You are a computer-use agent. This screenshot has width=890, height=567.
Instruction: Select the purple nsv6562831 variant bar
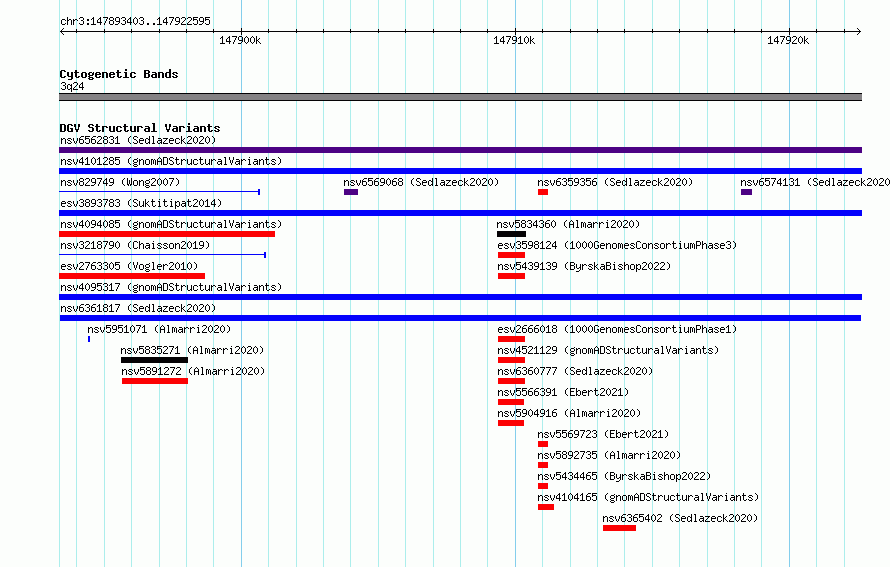(x=460, y=150)
